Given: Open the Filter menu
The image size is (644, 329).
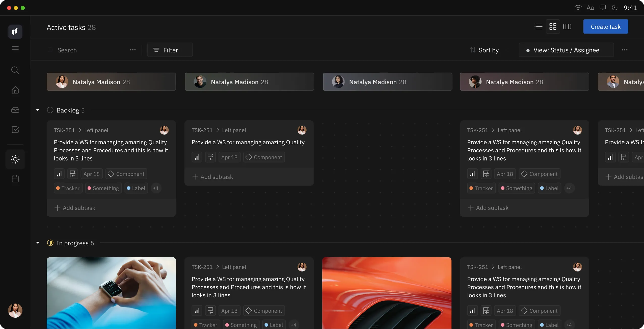Looking at the screenshot, I should point(170,50).
